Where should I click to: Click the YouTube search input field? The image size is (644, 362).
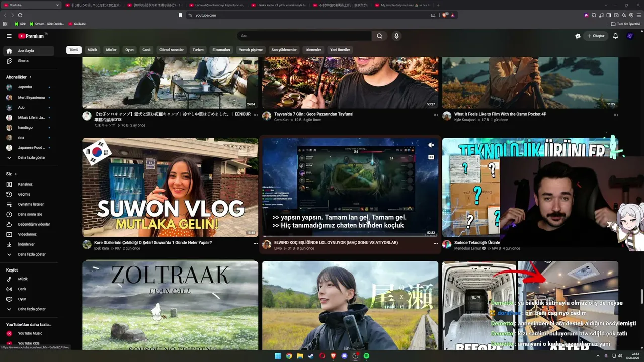point(304,36)
